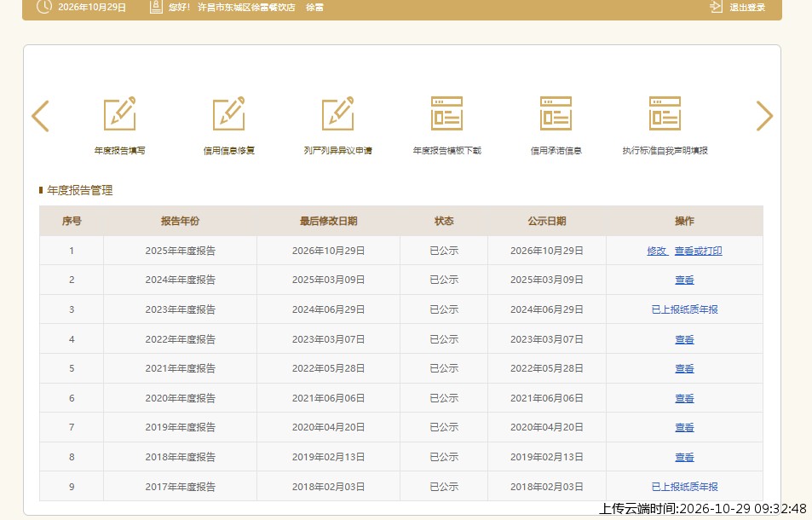The width and height of the screenshot is (812, 520).
Task: Select the 2025年年度报告 cell
Action: (x=181, y=251)
